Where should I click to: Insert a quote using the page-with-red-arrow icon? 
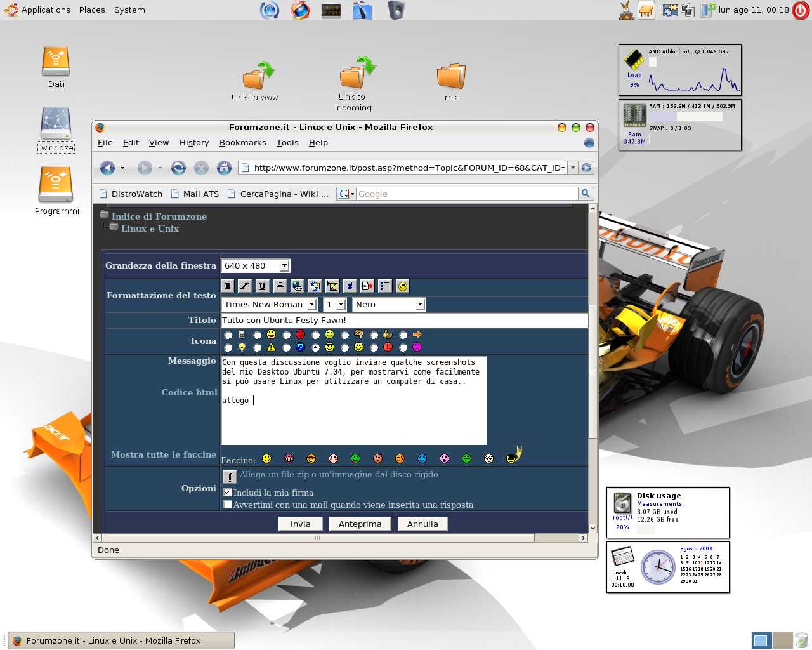coord(367,286)
